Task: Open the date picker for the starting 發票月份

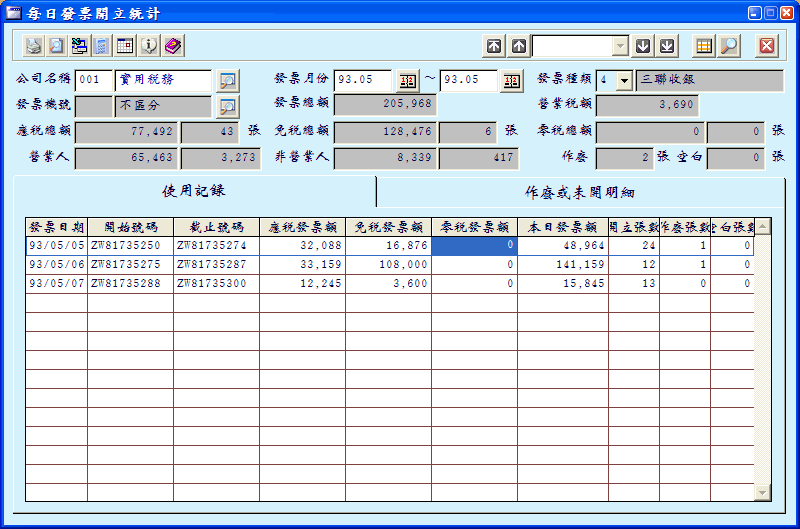Action: [x=408, y=80]
